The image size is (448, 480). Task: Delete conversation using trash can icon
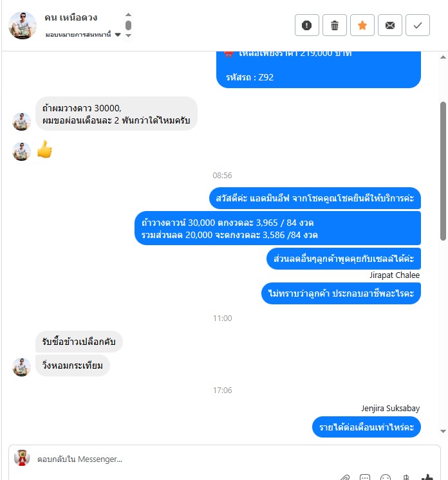[335, 25]
